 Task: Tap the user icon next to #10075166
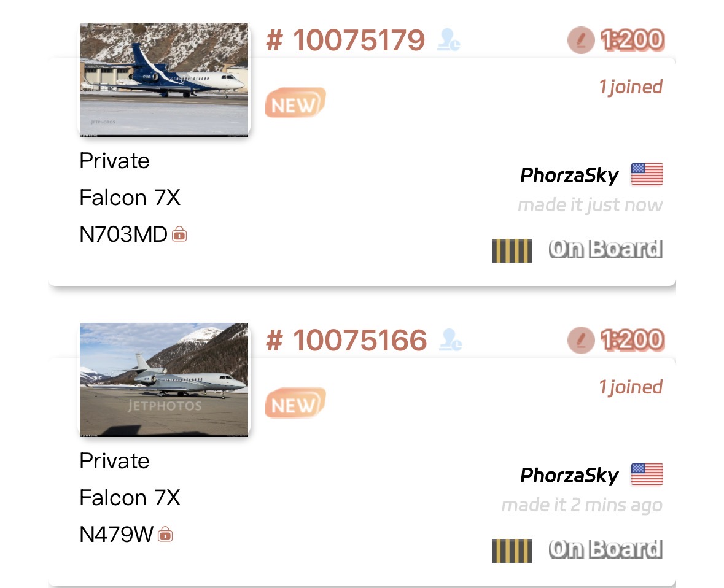451,341
